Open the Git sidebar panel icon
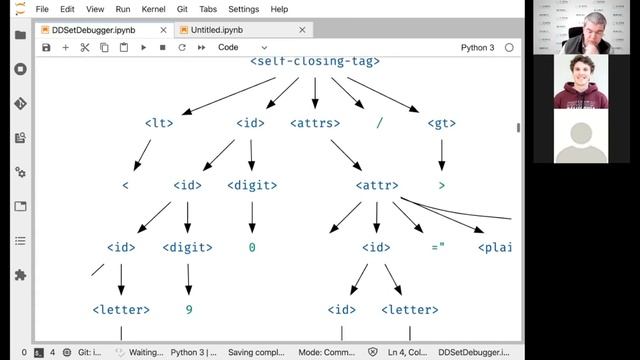 click(x=20, y=103)
